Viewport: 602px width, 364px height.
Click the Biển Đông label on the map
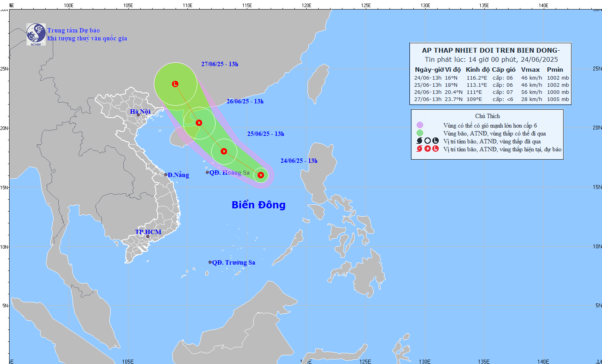[x=258, y=205]
